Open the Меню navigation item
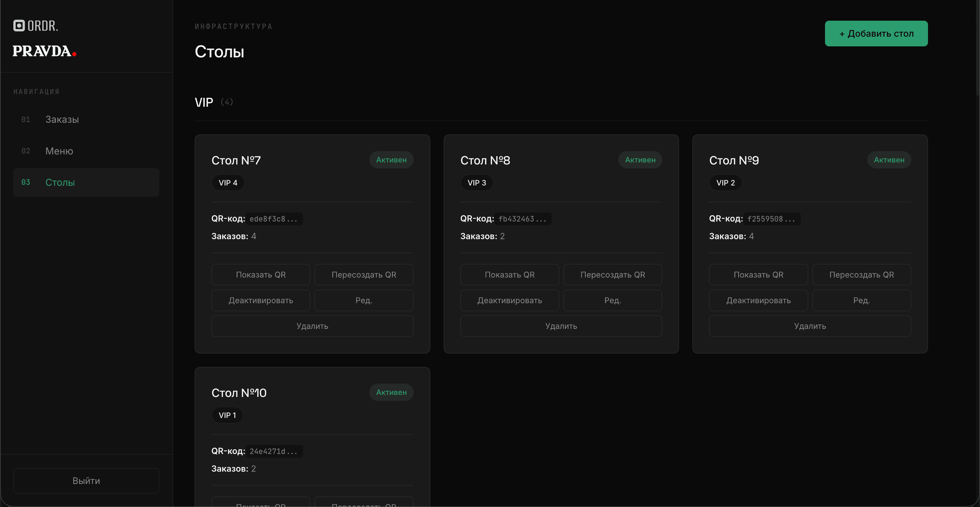 point(59,151)
